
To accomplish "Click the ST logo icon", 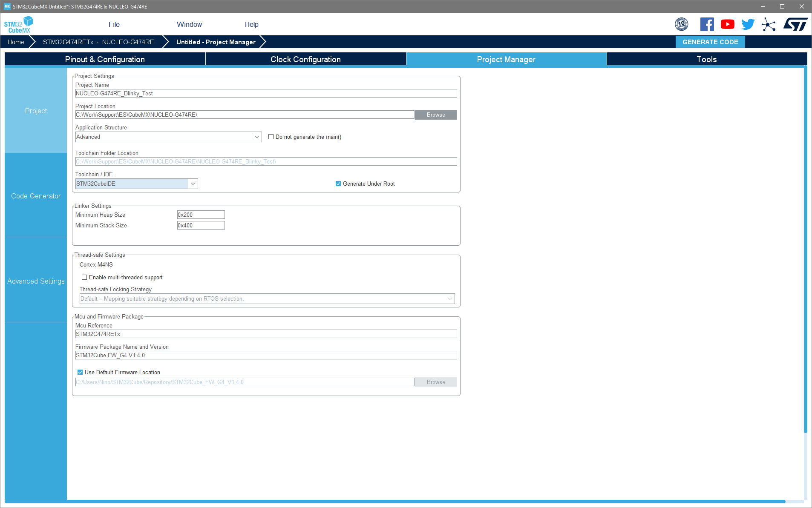I will [x=795, y=24].
